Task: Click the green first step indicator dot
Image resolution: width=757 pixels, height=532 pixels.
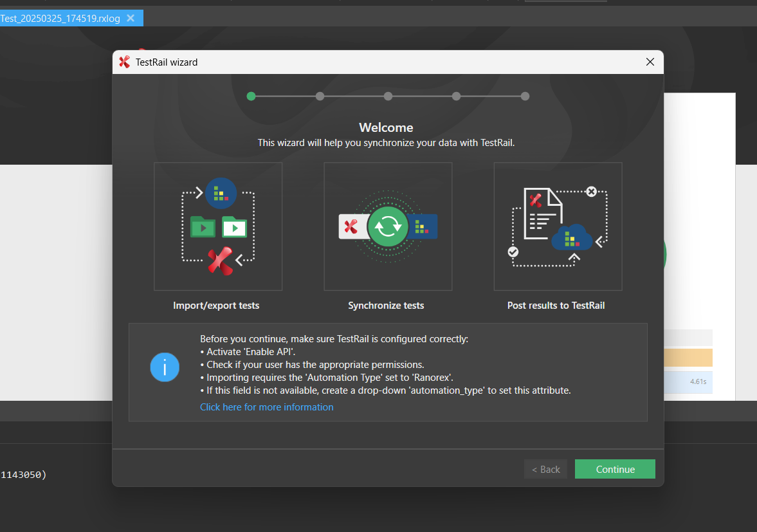Action: pyautogui.click(x=251, y=96)
